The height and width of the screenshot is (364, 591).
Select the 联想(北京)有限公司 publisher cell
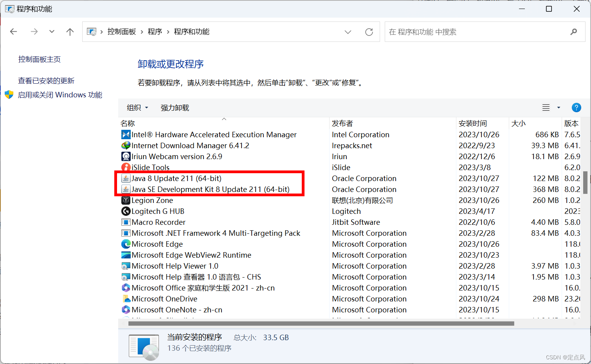click(x=362, y=201)
